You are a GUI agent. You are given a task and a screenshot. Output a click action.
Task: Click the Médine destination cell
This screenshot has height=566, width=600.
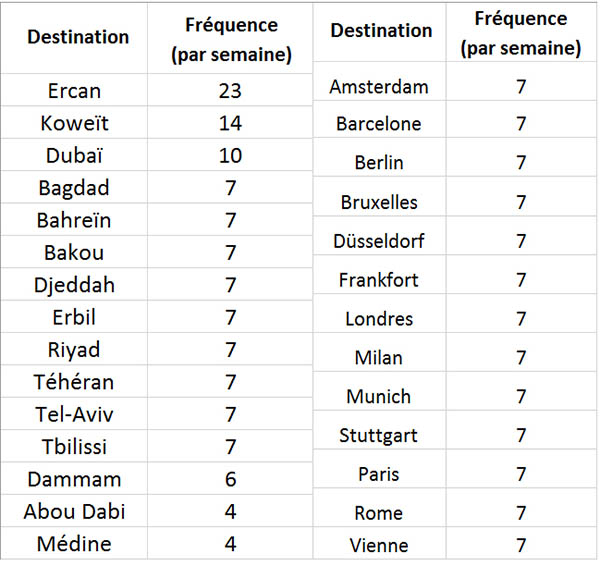[x=75, y=544]
